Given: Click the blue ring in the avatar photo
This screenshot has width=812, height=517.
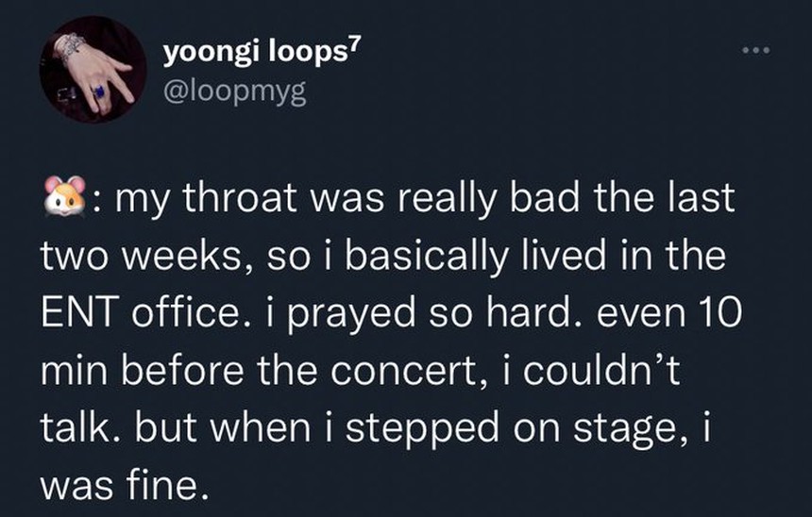Looking at the screenshot, I should [98, 92].
